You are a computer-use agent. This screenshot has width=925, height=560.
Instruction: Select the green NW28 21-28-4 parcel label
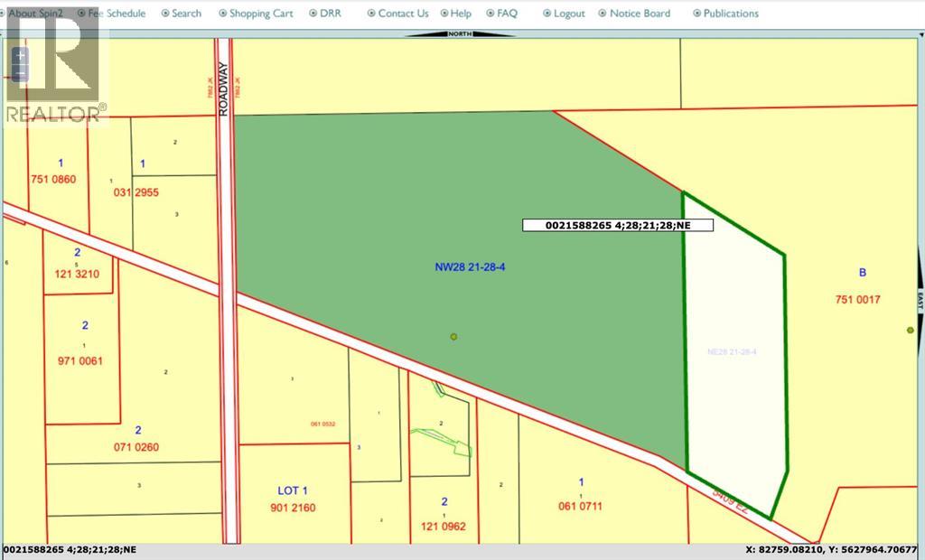(x=470, y=266)
